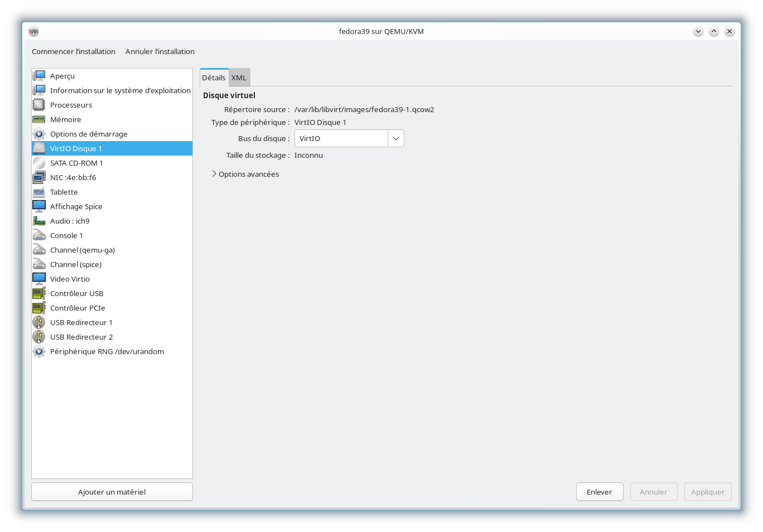Click the Contrôleur USB card icon

(39, 293)
